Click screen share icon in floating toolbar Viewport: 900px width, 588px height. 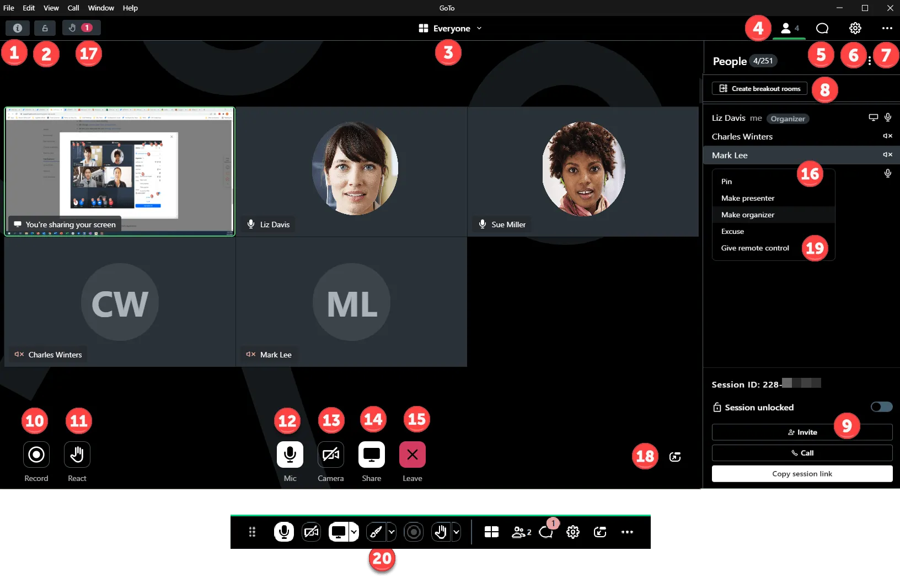(339, 532)
